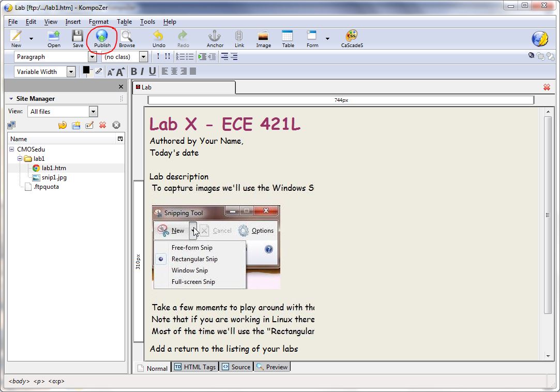Open the Paragraph format dropdown

coord(92,57)
